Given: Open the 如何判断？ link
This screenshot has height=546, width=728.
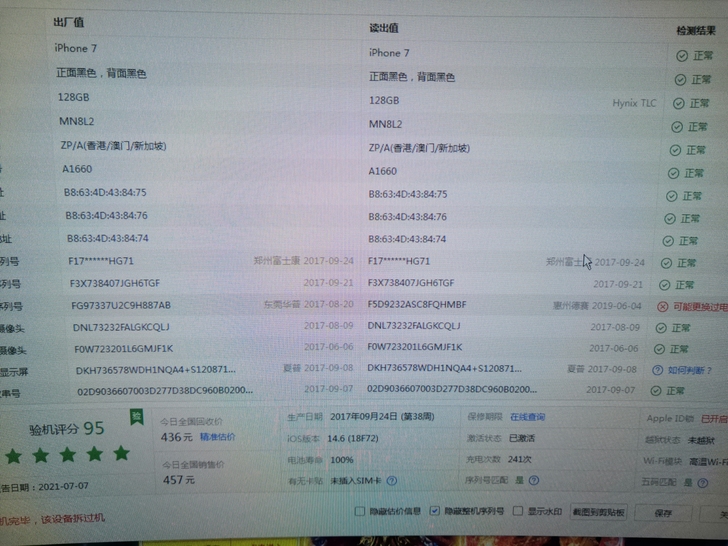Looking at the screenshot, I should click(x=690, y=370).
